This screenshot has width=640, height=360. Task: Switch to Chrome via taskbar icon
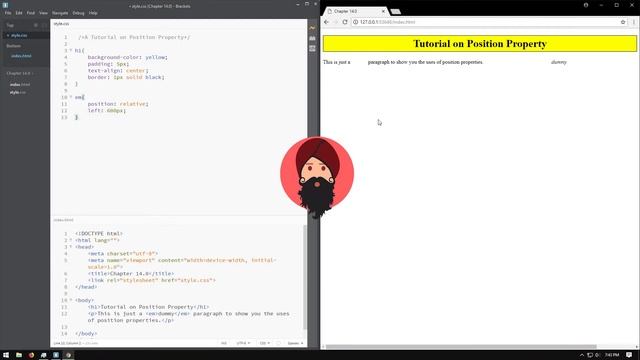click(68, 355)
